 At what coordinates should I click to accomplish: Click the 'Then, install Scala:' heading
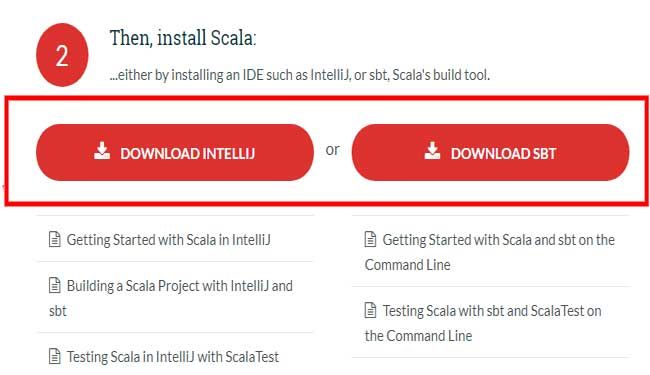click(x=183, y=38)
